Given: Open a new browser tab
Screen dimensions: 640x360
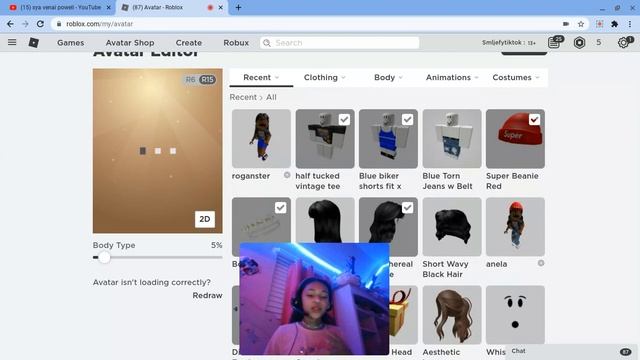Looking at the screenshot, I should pyautogui.click(x=238, y=7).
